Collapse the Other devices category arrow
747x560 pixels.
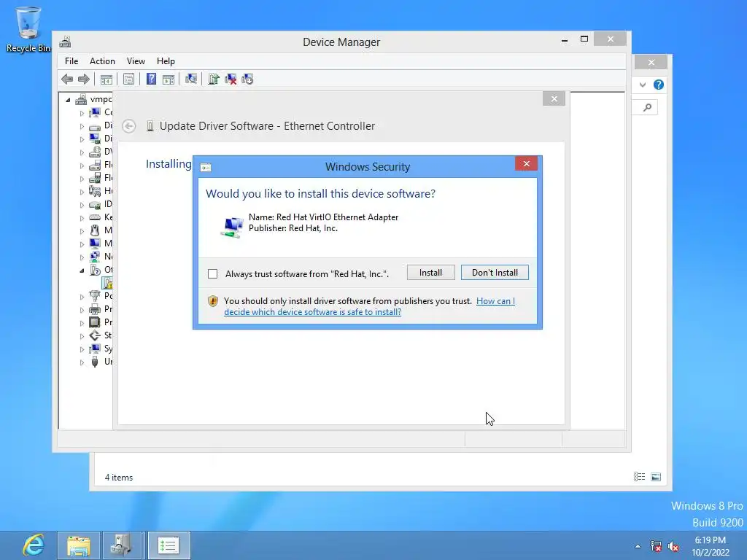tap(82, 271)
